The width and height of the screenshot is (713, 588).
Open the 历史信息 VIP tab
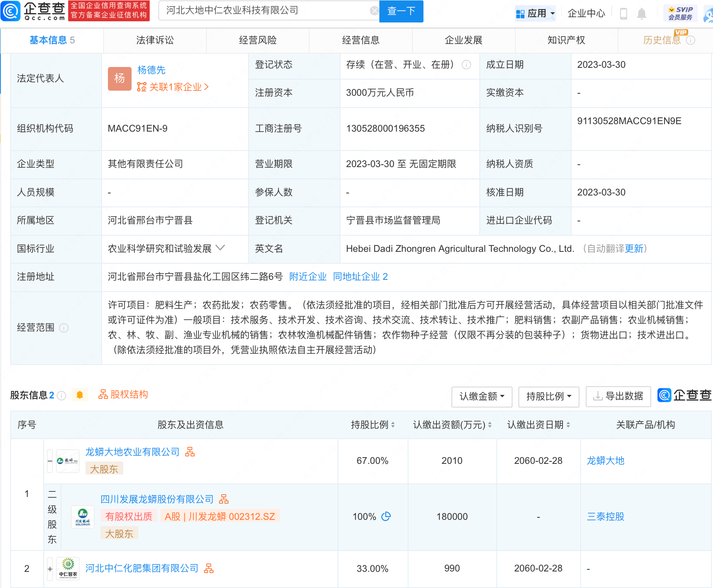point(662,40)
